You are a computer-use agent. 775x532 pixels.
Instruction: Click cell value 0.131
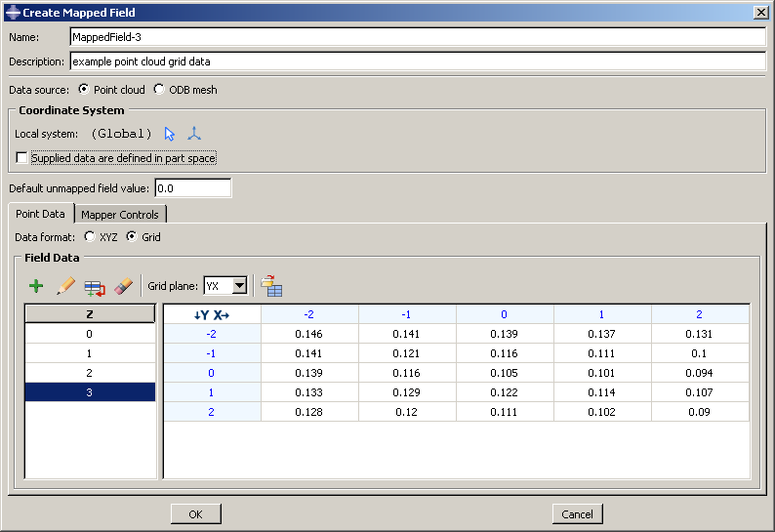coord(700,334)
